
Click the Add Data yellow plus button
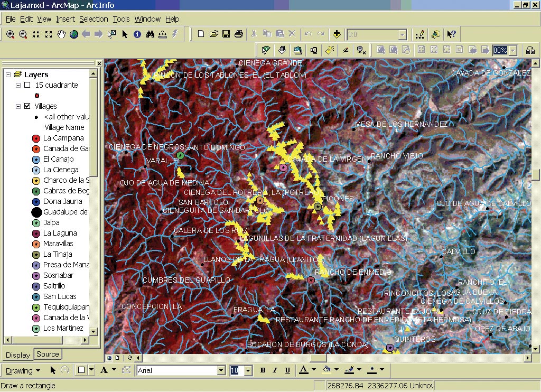(x=337, y=34)
